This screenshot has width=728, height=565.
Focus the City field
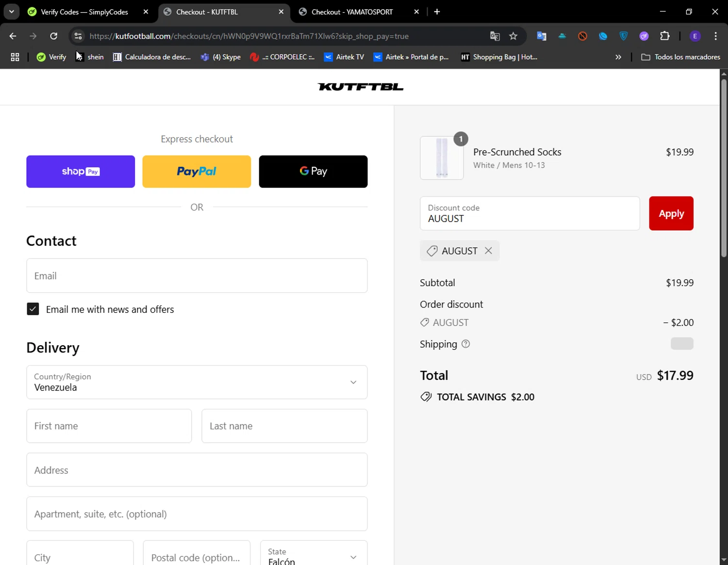[80, 553]
